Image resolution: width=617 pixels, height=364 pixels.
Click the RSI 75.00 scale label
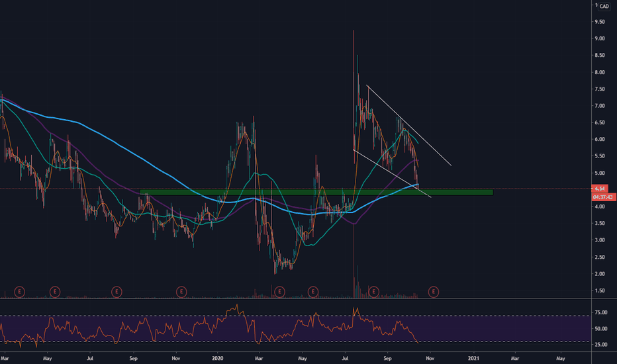(x=600, y=312)
